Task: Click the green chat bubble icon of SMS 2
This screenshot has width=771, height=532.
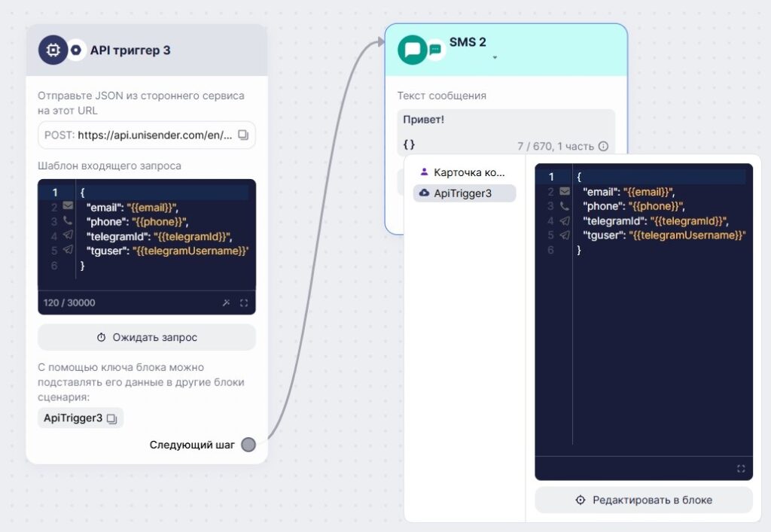Action: point(412,50)
